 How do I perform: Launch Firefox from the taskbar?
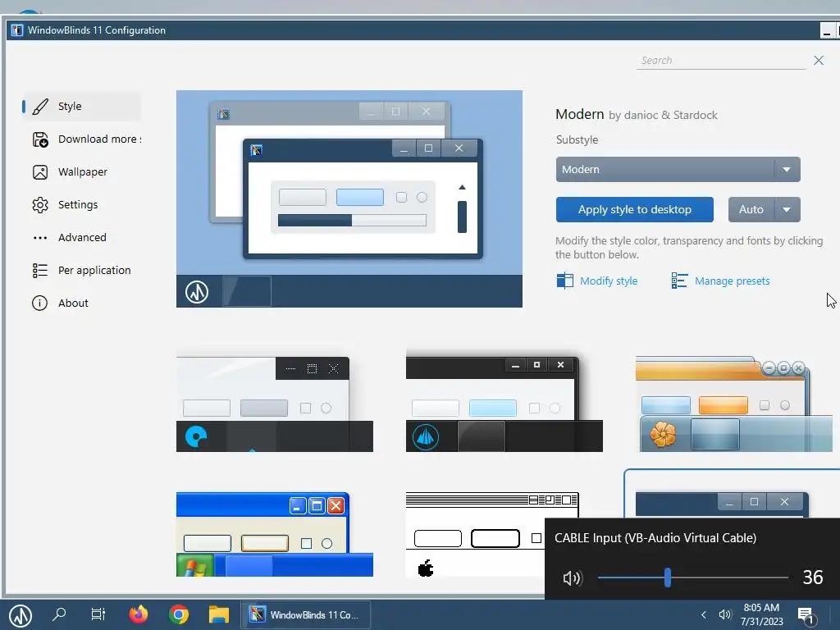pos(138,614)
